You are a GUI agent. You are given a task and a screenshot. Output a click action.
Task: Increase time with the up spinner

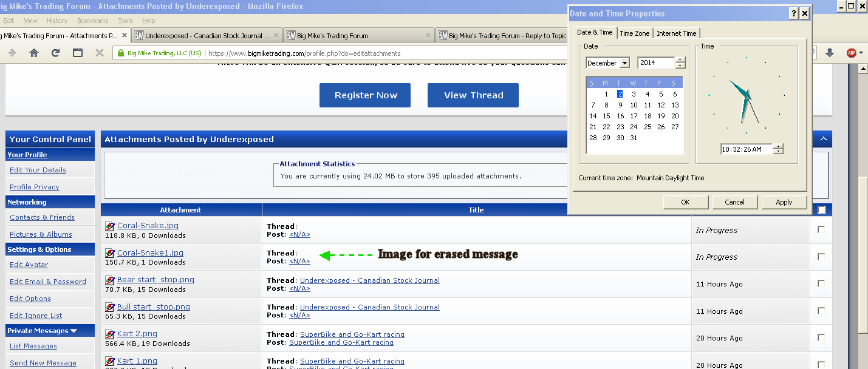[778, 146]
